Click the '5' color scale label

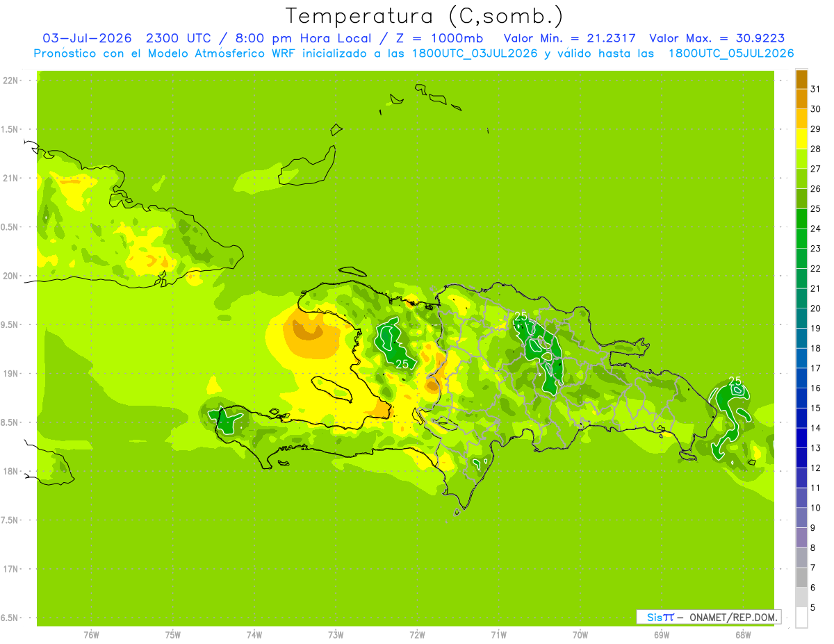click(x=813, y=608)
